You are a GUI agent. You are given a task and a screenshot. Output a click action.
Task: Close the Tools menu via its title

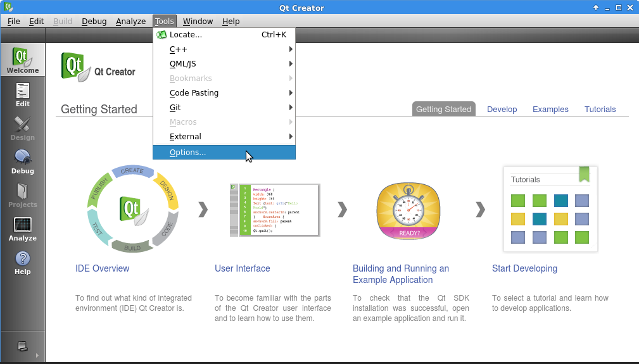click(x=164, y=21)
